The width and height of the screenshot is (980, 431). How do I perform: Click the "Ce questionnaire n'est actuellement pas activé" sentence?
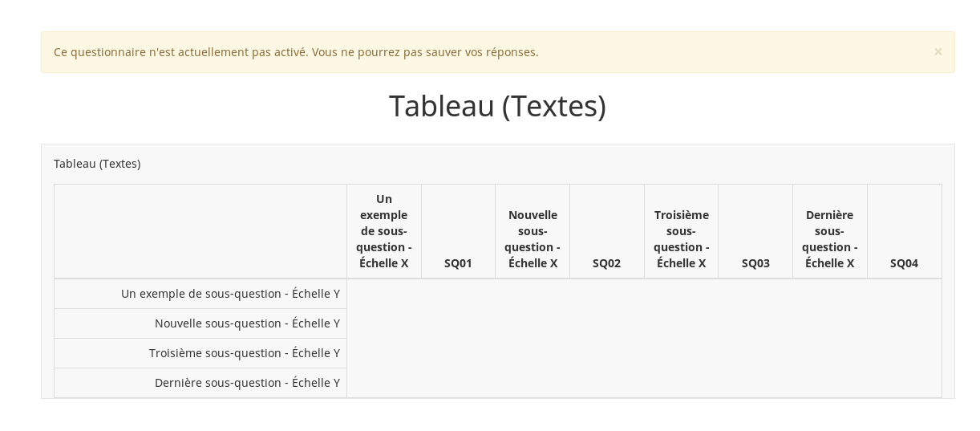[180, 52]
